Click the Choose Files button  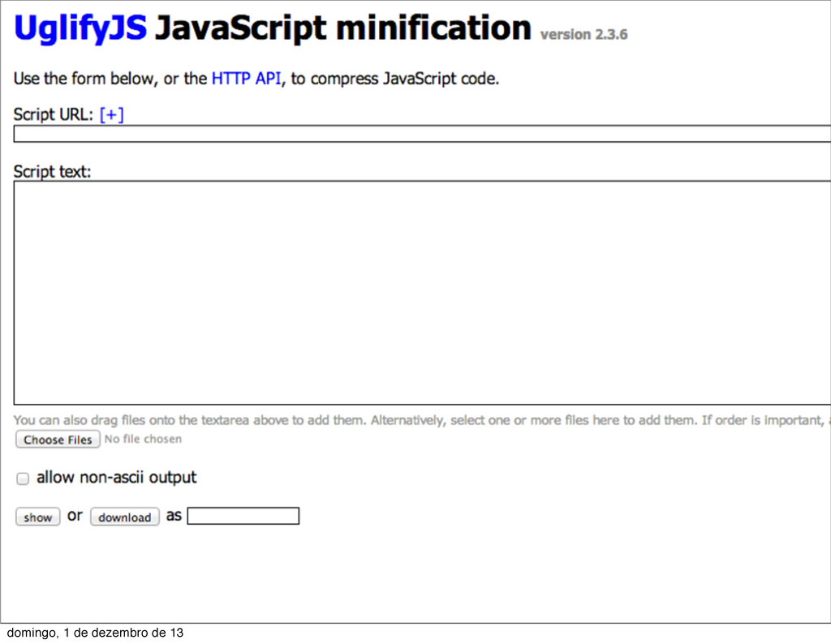(x=58, y=440)
